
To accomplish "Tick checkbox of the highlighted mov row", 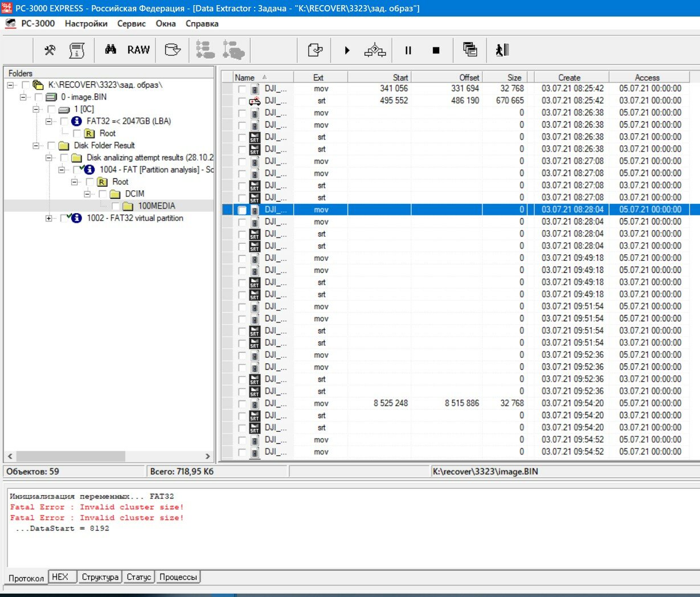I will pos(242,210).
